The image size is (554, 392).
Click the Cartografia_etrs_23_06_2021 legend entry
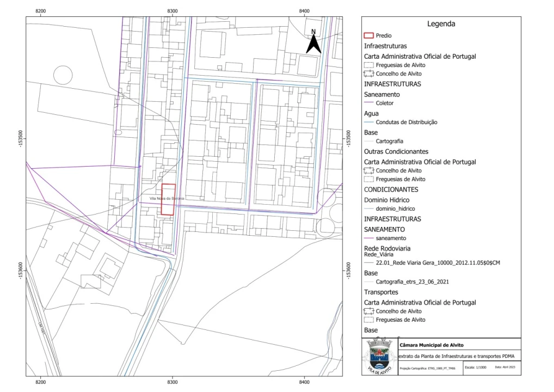(x=412, y=282)
